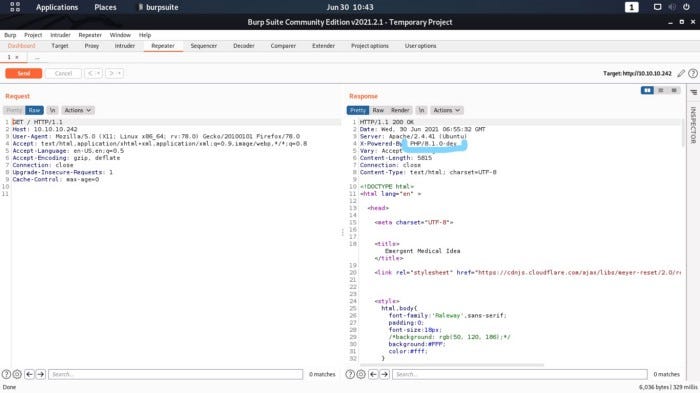Screen dimensions: 700x393
Task: Open Project menu
Action: click(x=33, y=35)
